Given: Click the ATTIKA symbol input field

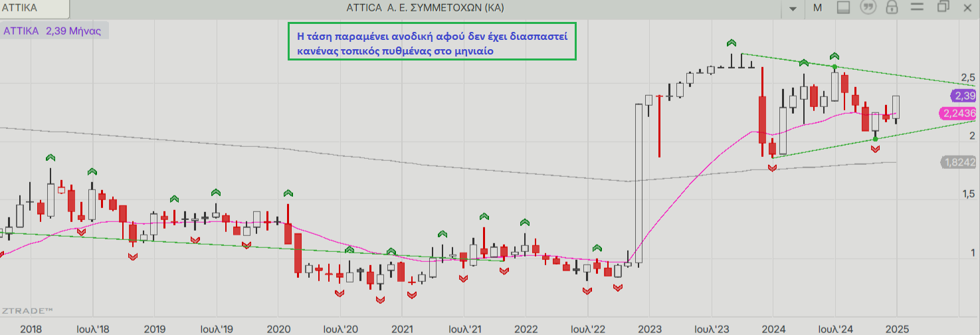Looking at the screenshot, I should [33, 9].
